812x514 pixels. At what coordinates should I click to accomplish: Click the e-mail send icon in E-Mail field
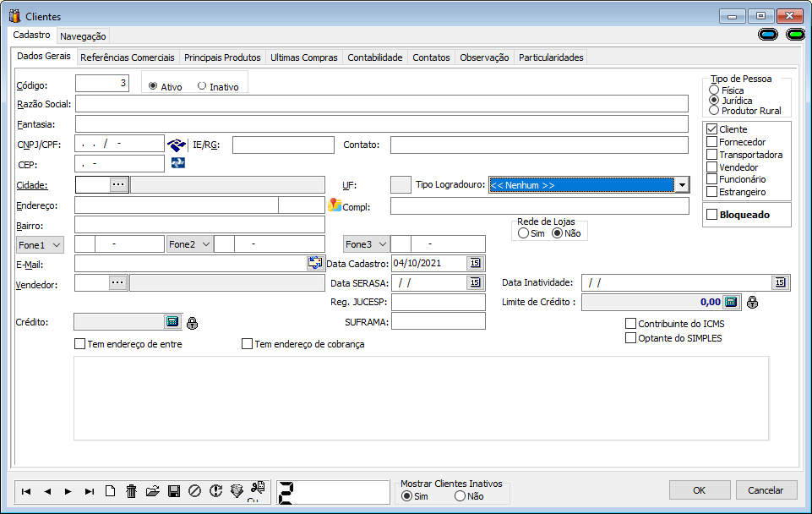point(315,263)
